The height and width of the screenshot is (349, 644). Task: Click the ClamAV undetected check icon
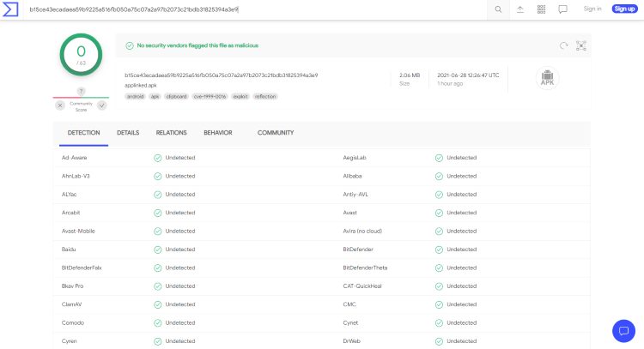(158, 304)
